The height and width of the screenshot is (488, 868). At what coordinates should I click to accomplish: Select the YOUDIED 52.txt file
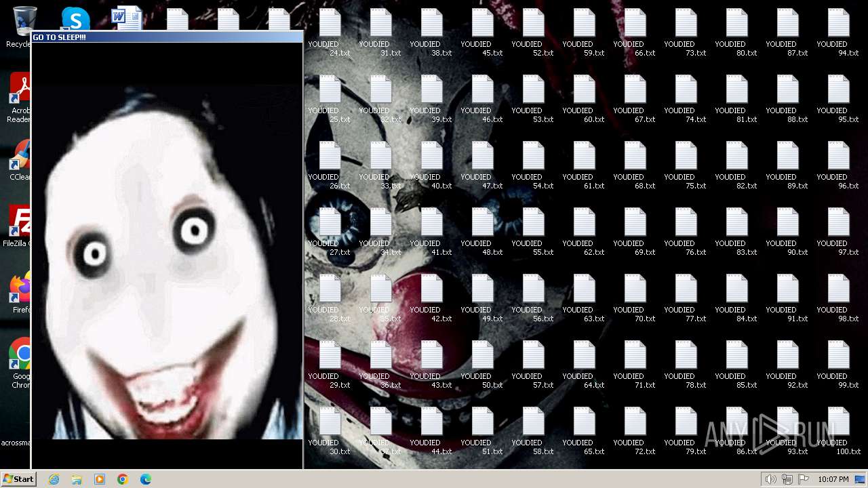click(533, 33)
